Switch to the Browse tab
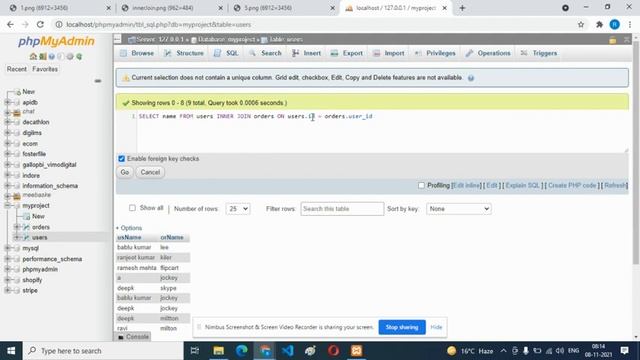 (137, 53)
